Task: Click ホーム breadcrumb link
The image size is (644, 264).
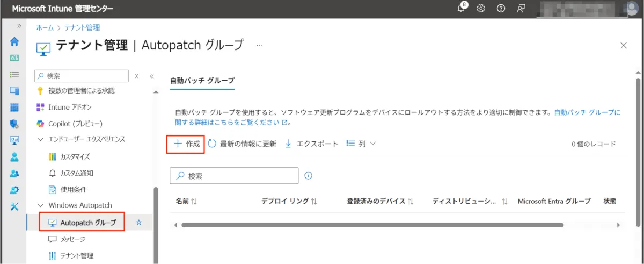Action: [x=45, y=27]
